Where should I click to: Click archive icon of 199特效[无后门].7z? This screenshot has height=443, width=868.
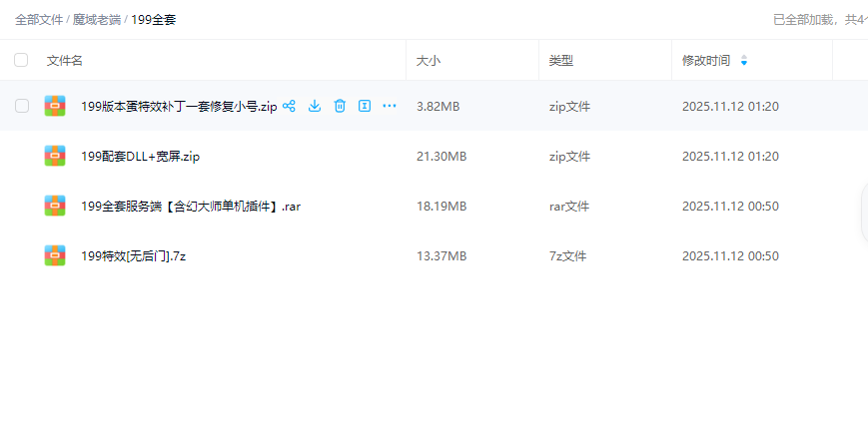(55, 255)
